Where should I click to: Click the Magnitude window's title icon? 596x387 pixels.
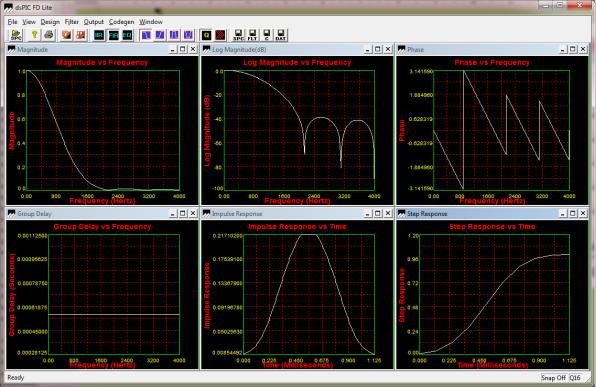click(x=12, y=49)
